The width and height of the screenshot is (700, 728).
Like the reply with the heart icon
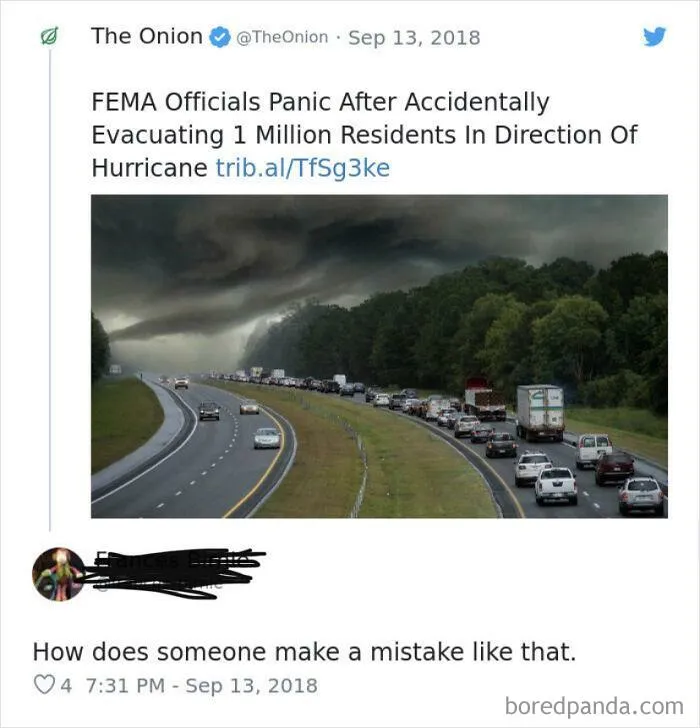coord(44,684)
